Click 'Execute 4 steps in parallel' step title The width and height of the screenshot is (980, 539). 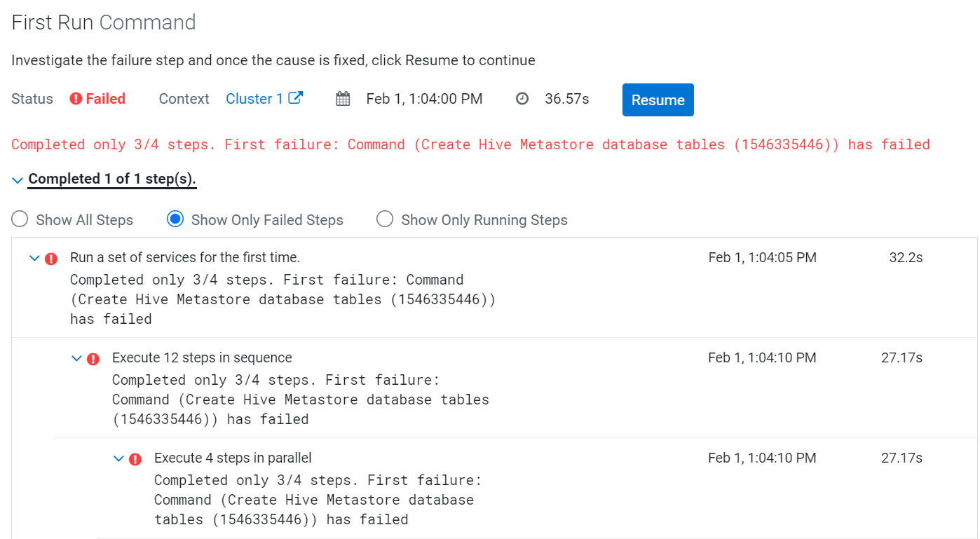pyautogui.click(x=233, y=458)
